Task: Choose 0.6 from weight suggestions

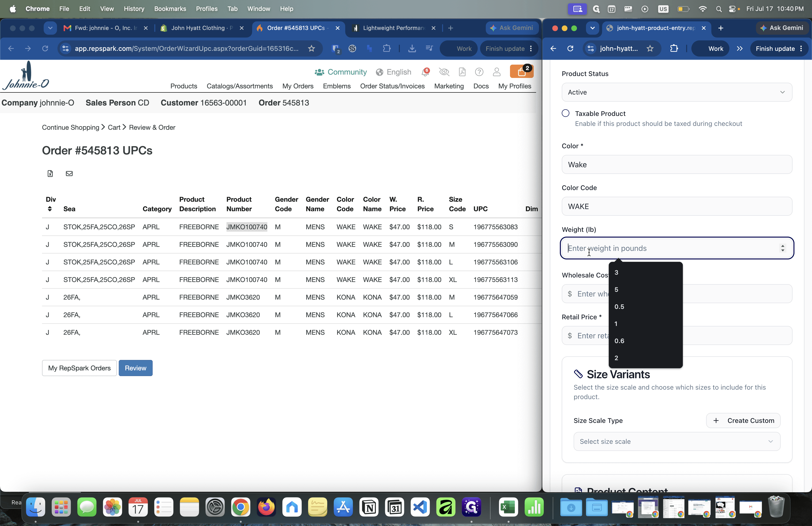Action: click(x=645, y=341)
